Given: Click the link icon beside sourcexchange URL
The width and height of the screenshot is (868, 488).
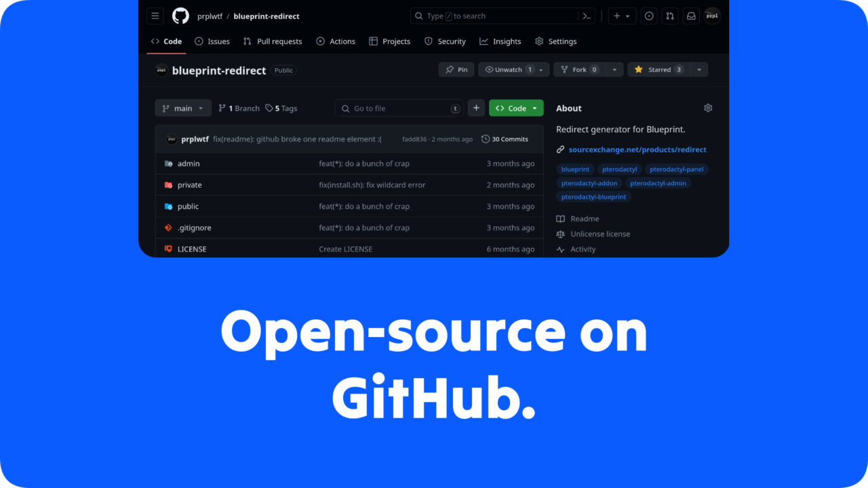Looking at the screenshot, I should coord(560,150).
